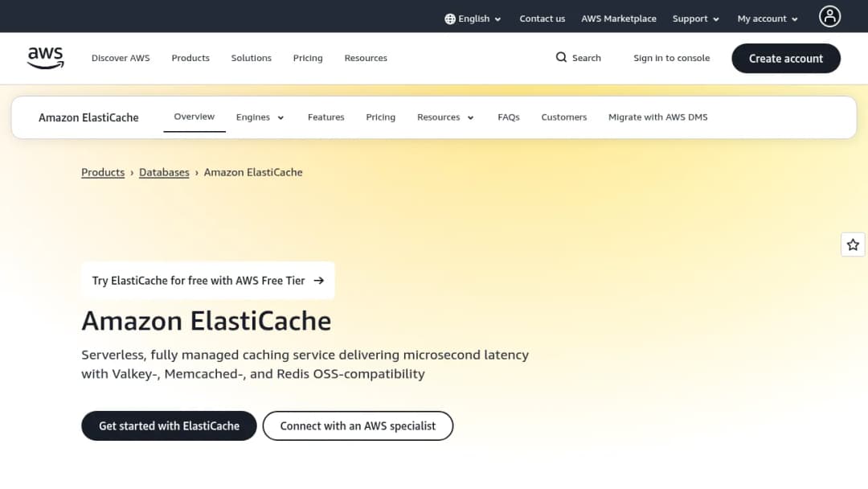This screenshot has width=868, height=489.
Task: Click the Amazon ElastiCache page heading
Action: pos(207,321)
